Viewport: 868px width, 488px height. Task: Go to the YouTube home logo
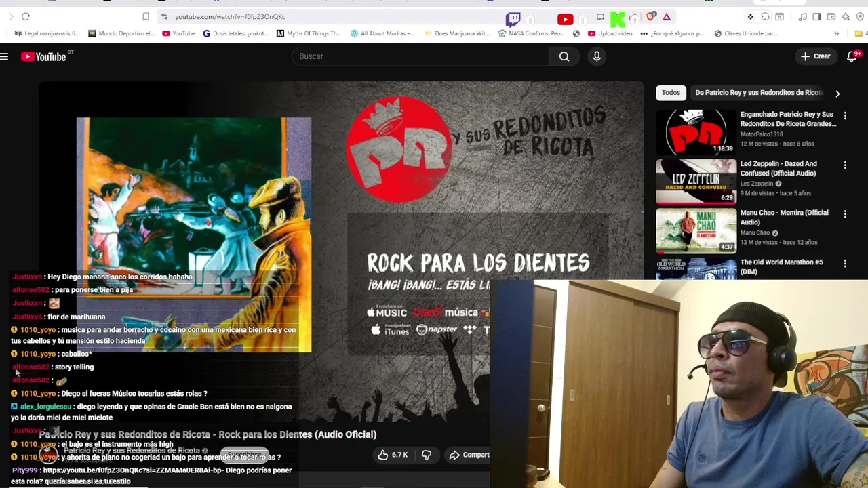click(x=43, y=57)
